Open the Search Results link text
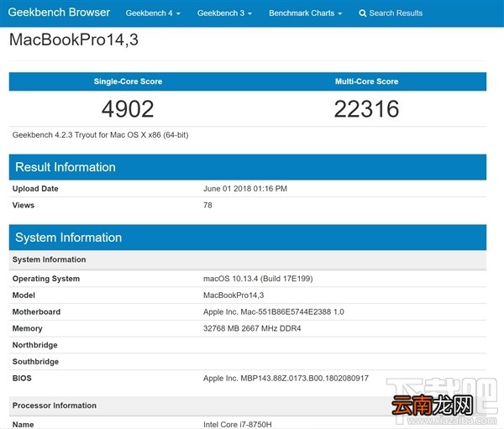This screenshot has height=429, width=504. 396,13
